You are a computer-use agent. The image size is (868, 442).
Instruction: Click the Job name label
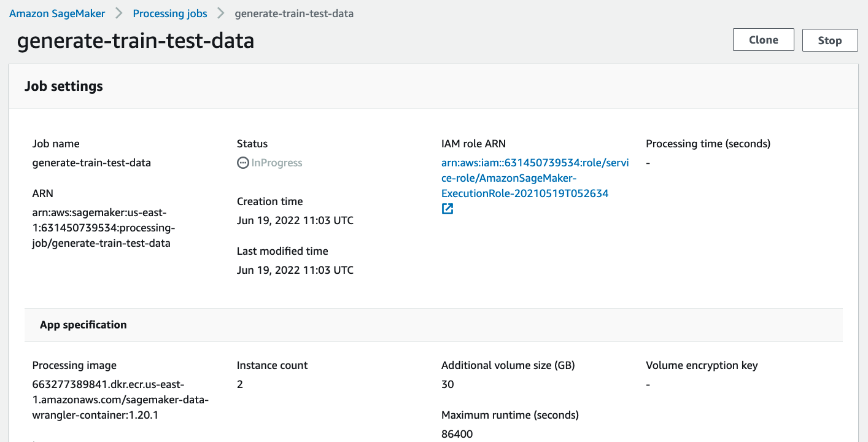[56, 144]
